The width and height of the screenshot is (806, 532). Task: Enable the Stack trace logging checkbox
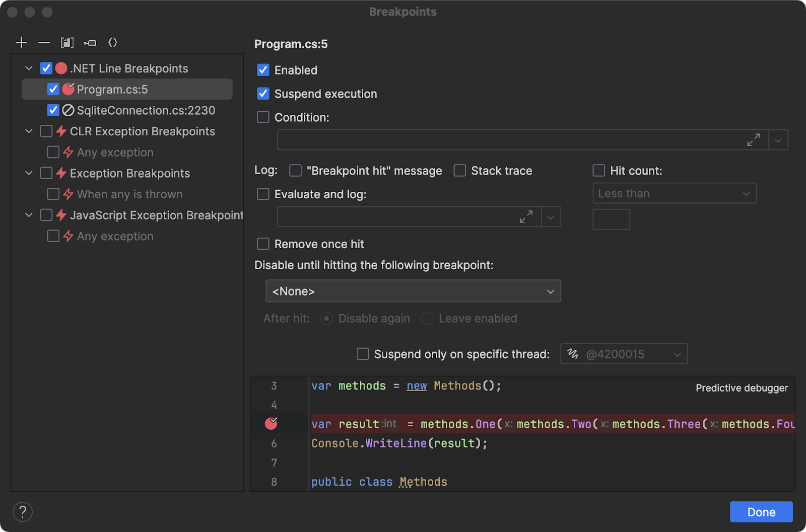[x=459, y=171]
